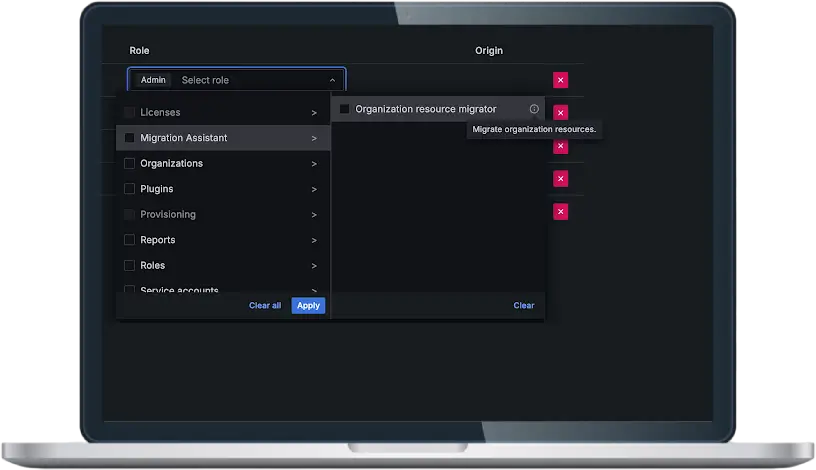
Task: Tick the Reports checkbox
Action: pyautogui.click(x=130, y=240)
